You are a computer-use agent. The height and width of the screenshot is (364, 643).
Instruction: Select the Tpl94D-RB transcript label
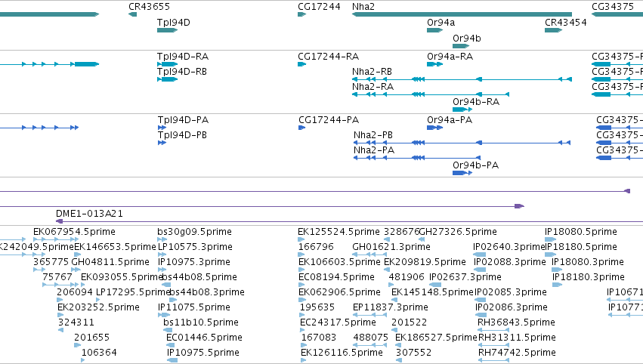tap(182, 72)
